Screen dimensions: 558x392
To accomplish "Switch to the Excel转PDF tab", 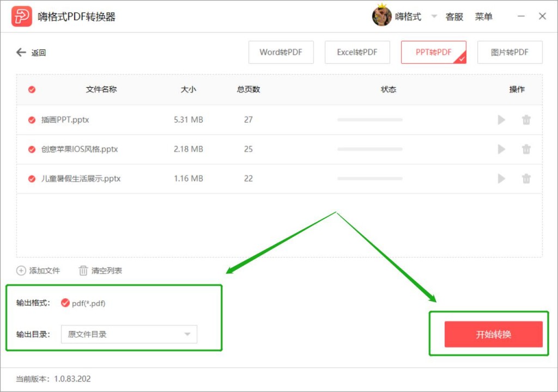I will 357,52.
